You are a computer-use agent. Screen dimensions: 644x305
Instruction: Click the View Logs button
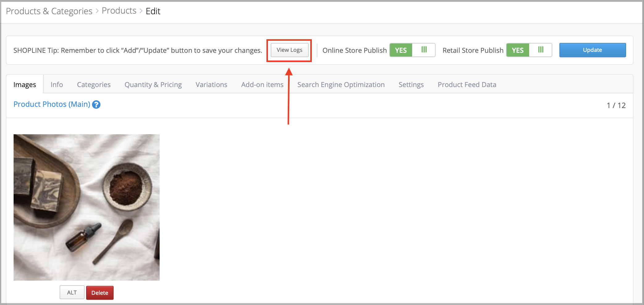(x=289, y=50)
